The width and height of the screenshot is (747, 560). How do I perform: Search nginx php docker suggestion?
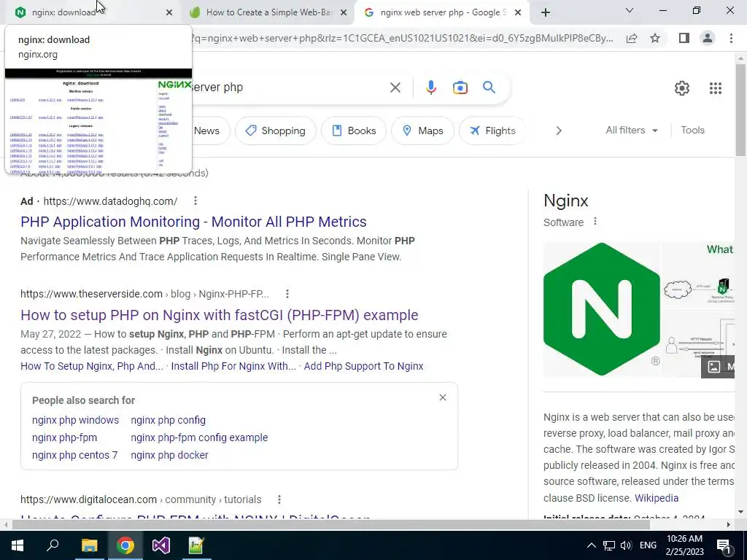169,455
